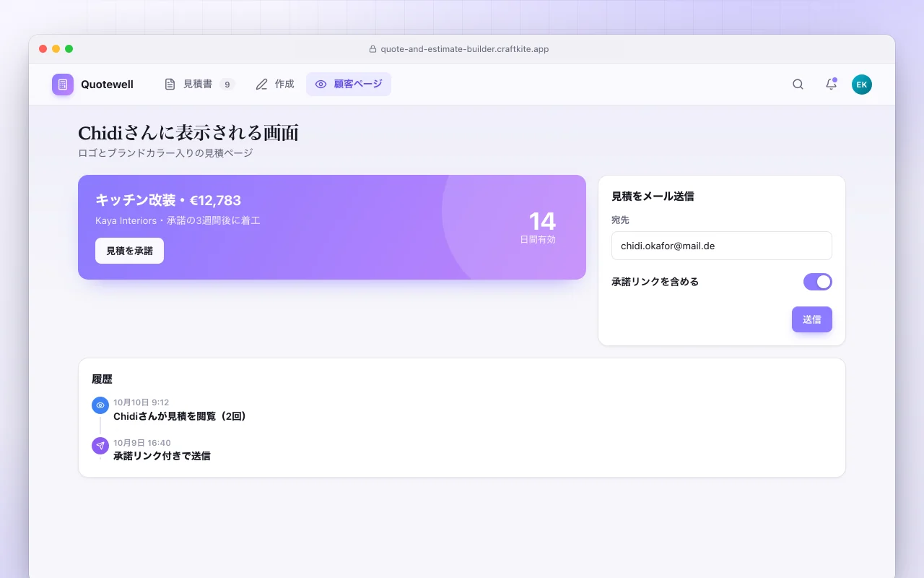Click the lock icon in address bar
Screen dimensions: 924x578
[x=373, y=49]
